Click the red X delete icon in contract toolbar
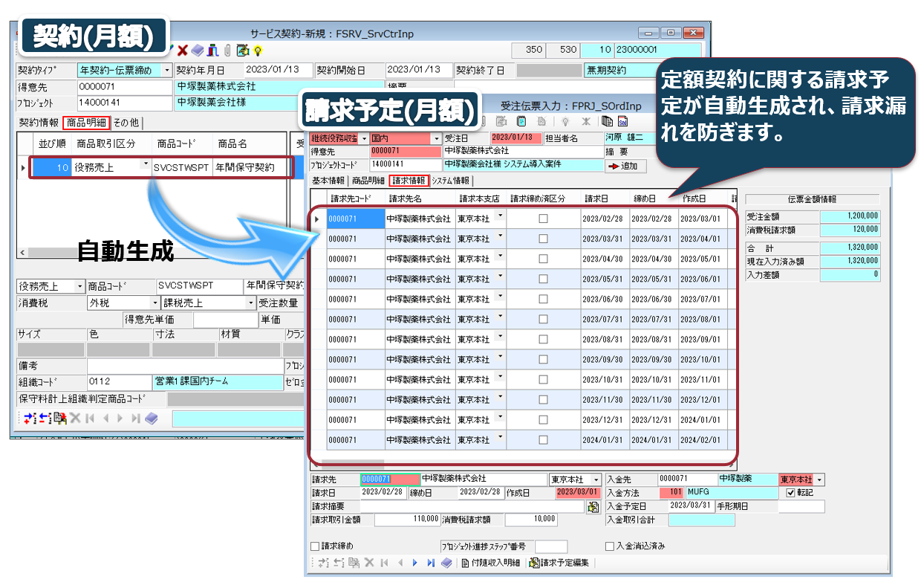This screenshot has width=924, height=585. (183, 51)
